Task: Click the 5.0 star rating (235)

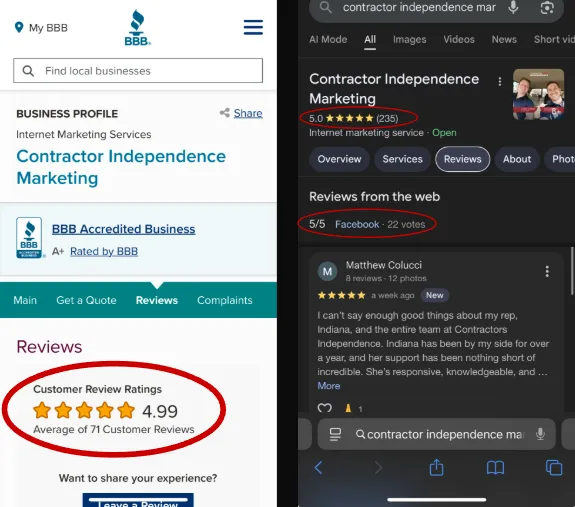Action: [354, 118]
